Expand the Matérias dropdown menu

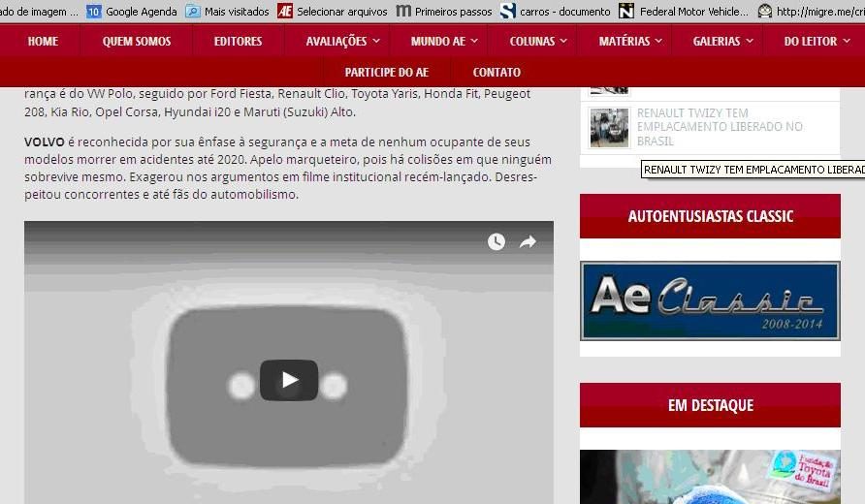[x=631, y=42]
